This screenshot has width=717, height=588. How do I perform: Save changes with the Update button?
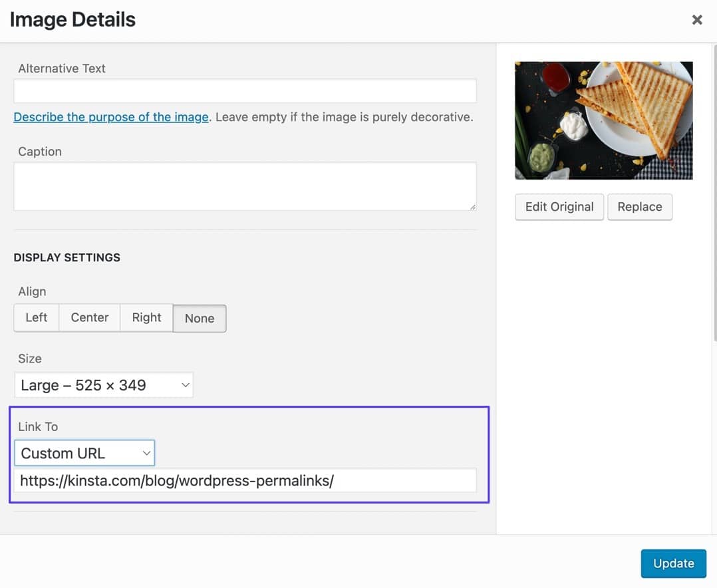tap(673, 563)
